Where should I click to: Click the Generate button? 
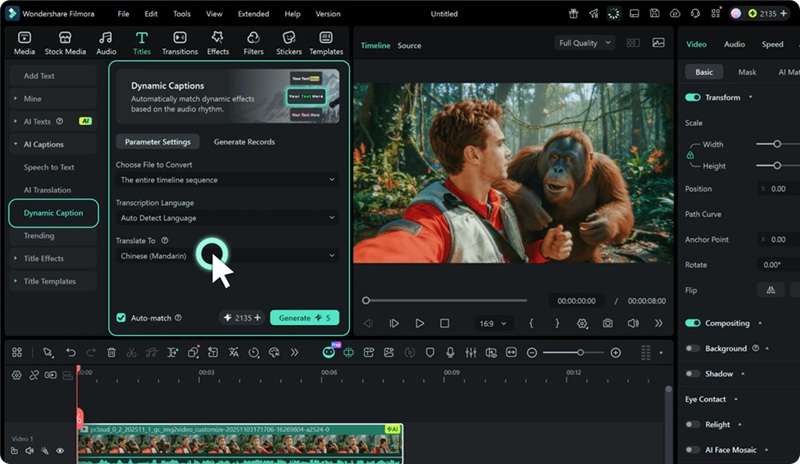(304, 318)
